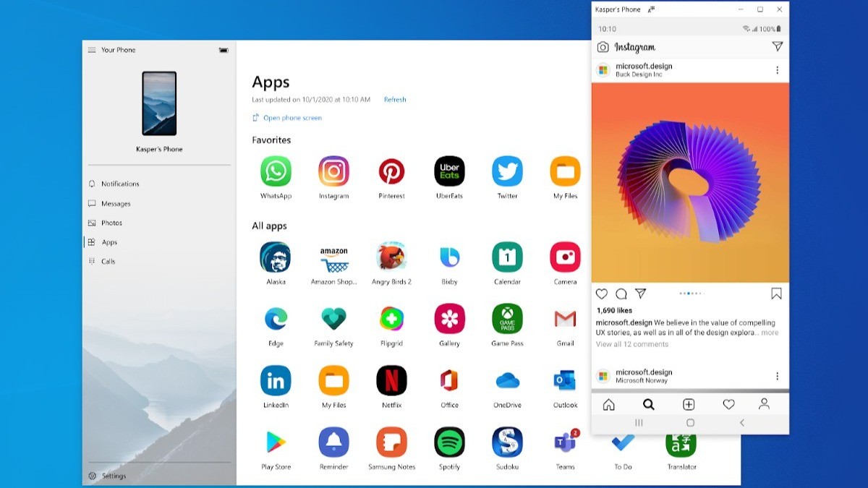Open the Office app
Screen dimensions: 868x488
(449, 380)
